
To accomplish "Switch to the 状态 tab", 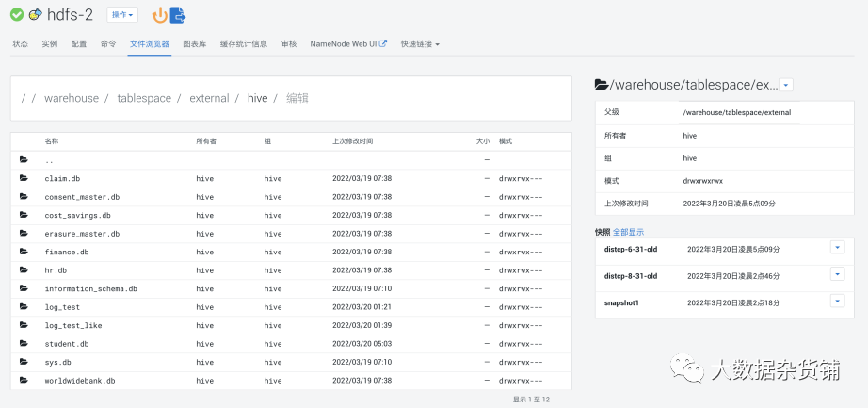I will [x=21, y=43].
